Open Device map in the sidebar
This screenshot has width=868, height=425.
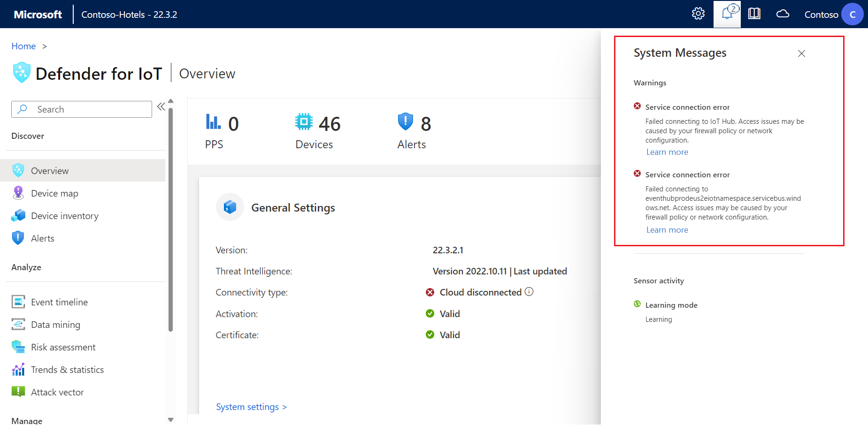(x=54, y=193)
